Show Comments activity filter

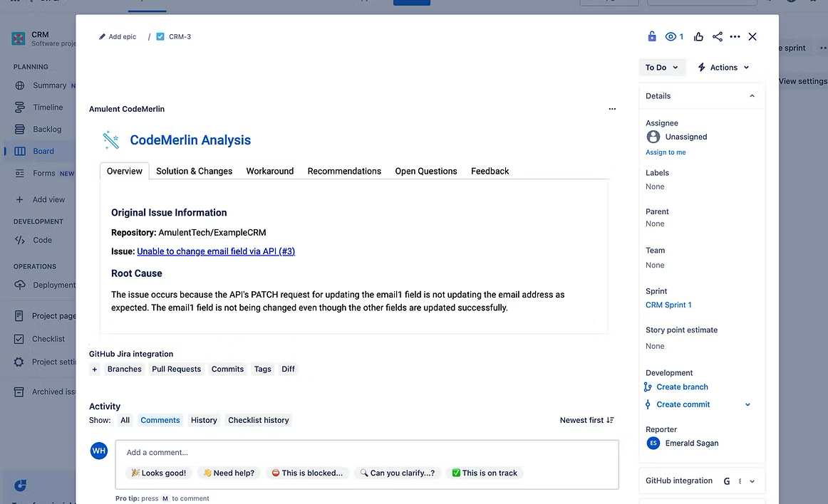tap(160, 421)
